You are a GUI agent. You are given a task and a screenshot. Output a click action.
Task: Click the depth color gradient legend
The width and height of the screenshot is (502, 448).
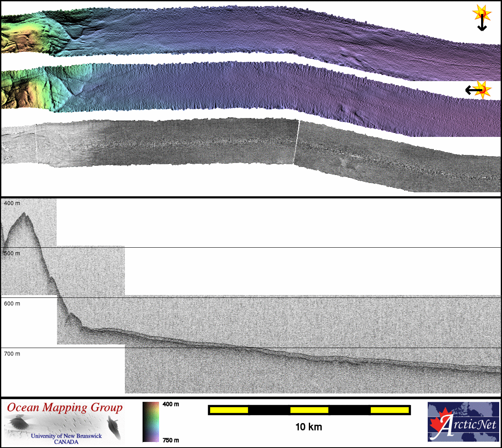tap(151, 422)
